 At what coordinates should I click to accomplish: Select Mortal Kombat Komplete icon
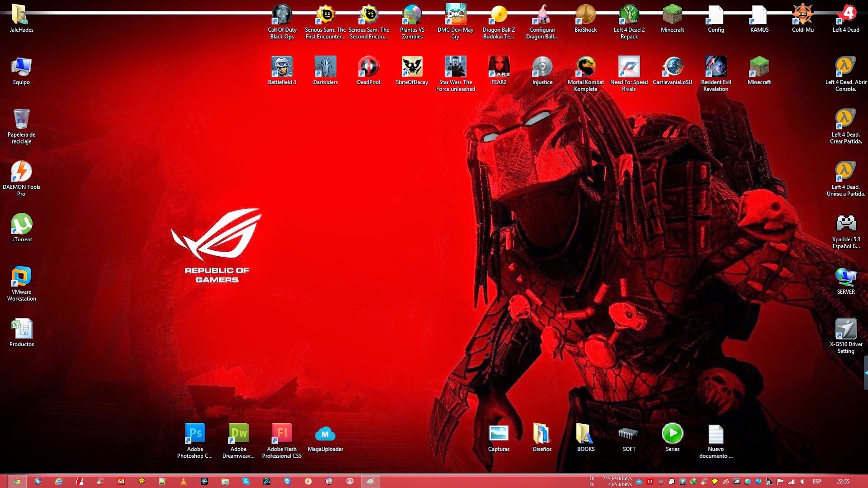(585, 74)
